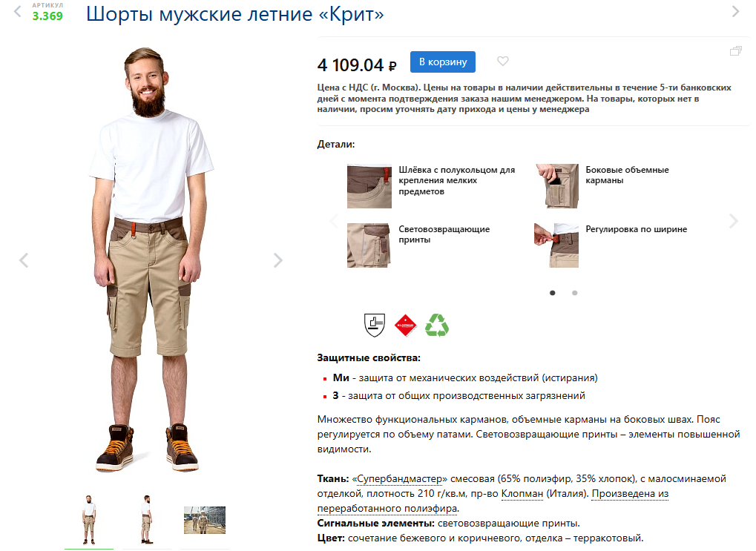
Task: Click the compare products icon
Action: (736, 51)
